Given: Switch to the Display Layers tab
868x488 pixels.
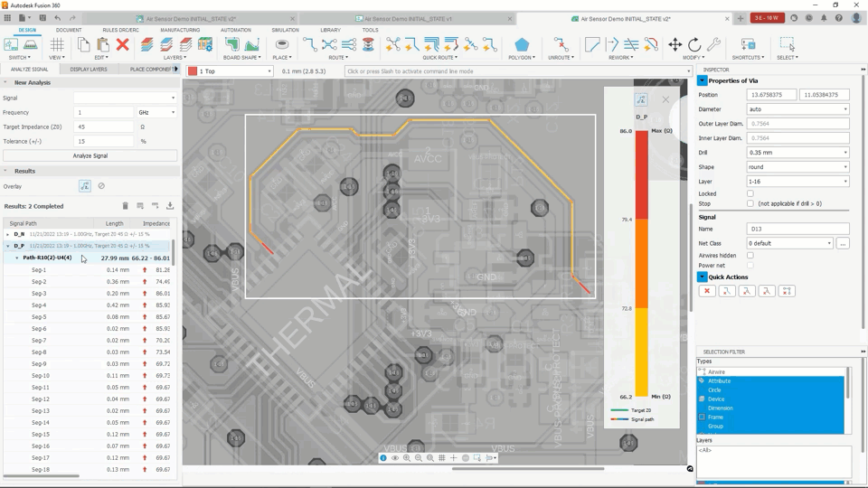Looking at the screenshot, I should 89,70.
